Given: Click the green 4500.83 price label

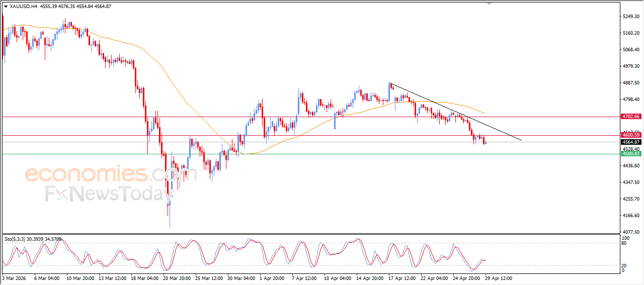Looking at the screenshot, I should (x=630, y=154).
